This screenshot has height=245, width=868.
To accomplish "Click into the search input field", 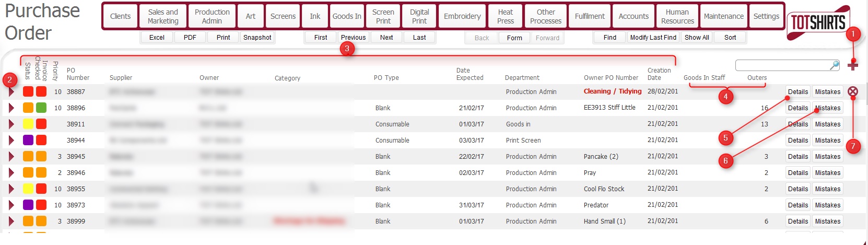I will pos(781,65).
